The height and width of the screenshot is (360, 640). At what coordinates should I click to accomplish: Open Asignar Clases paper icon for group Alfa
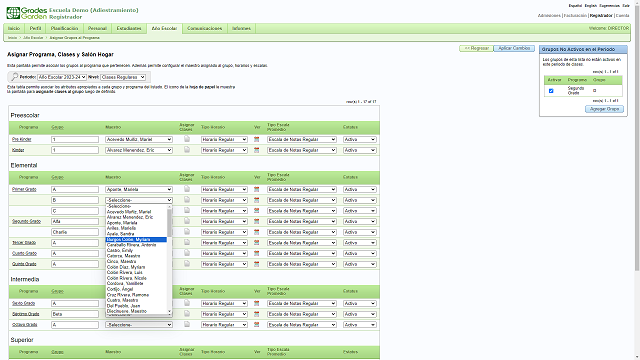[x=187, y=221]
